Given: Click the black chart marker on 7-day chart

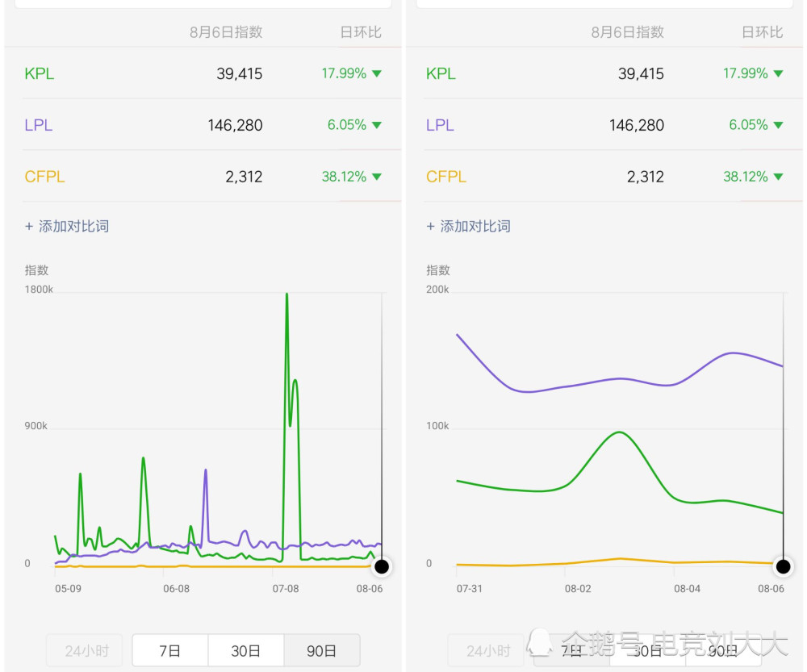Looking at the screenshot, I should pos(783,566).
